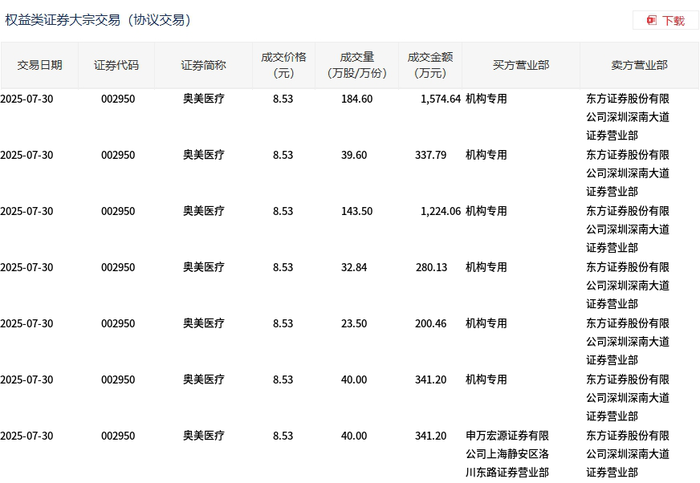This screenshot has width=700, height=483.
Task: Click the 成交金额(万元) column header
Action: click(x=430, y=66)
